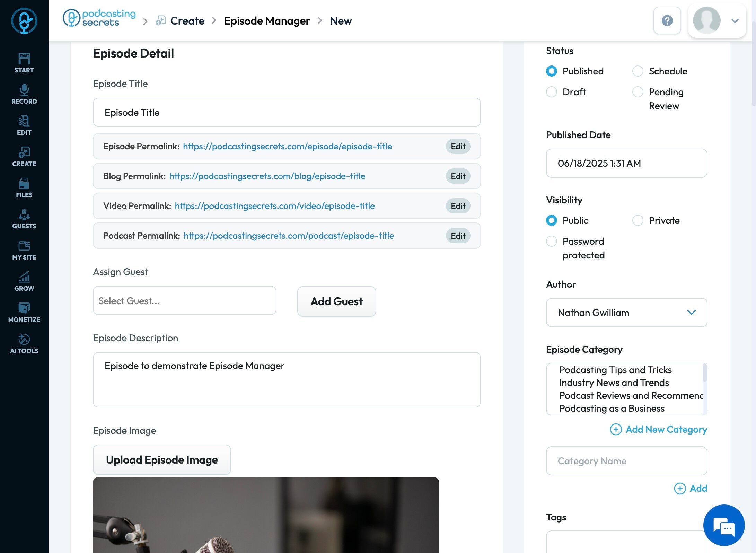The height and width of the screenshot is (553, 756).
Task: Click the help question mark icon
Action: [x=667, y=21]
